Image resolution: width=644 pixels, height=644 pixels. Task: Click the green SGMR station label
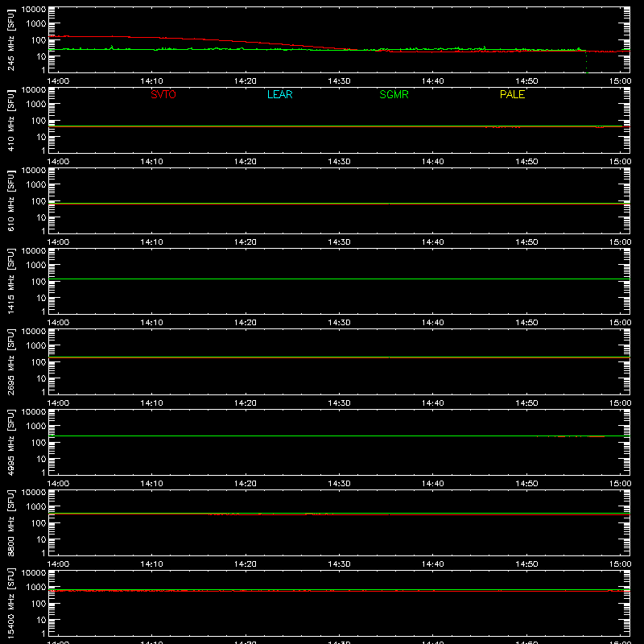[x=394, y=94]
